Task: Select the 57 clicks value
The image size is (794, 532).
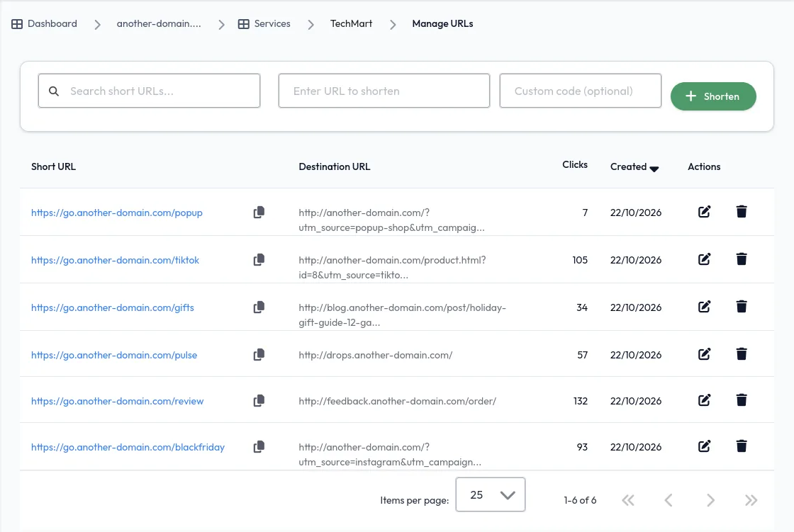Action: [x=582, y=356]
